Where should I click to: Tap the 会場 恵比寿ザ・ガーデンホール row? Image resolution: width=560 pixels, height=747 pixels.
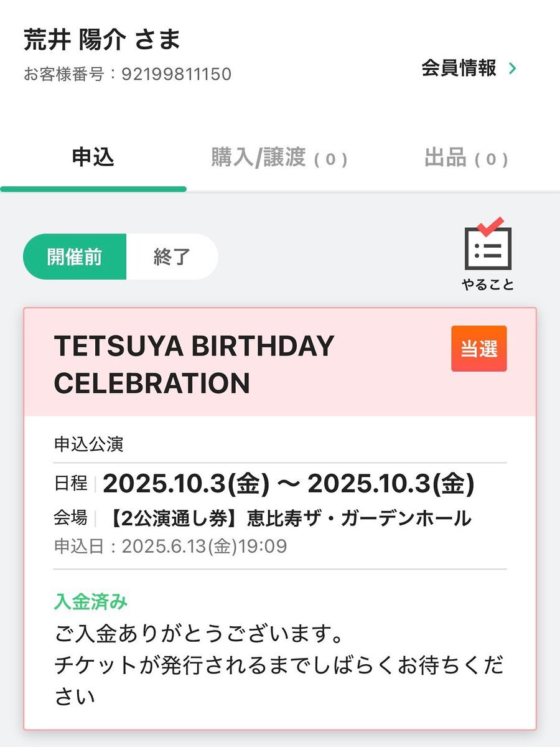(x=263, y=517)
